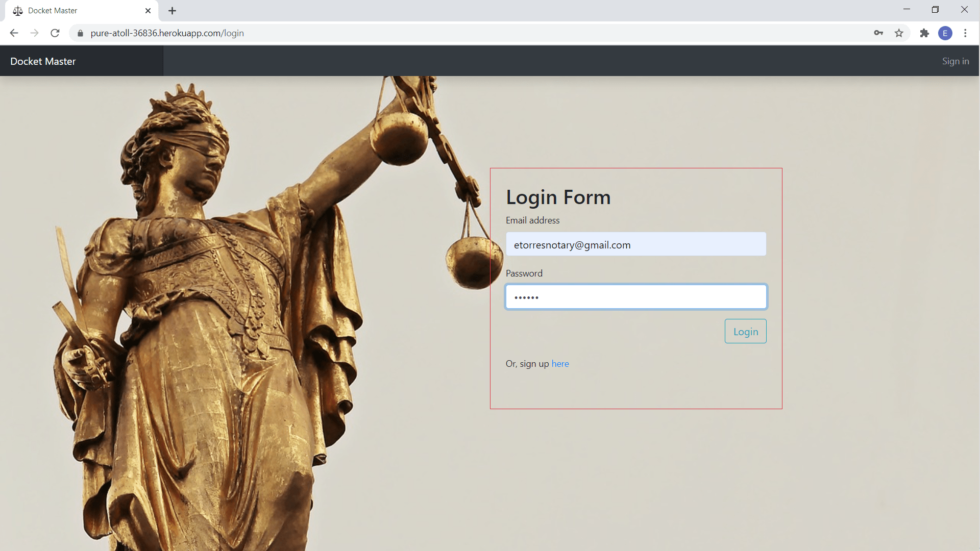
Task: Click the padlock site info icon
Action: tap(80, 33)
